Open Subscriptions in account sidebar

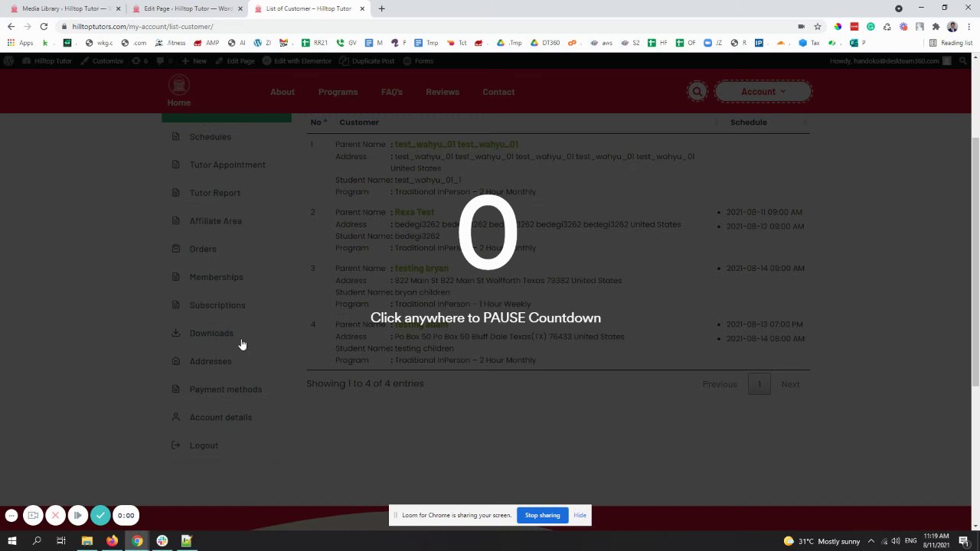pos(217,305)
